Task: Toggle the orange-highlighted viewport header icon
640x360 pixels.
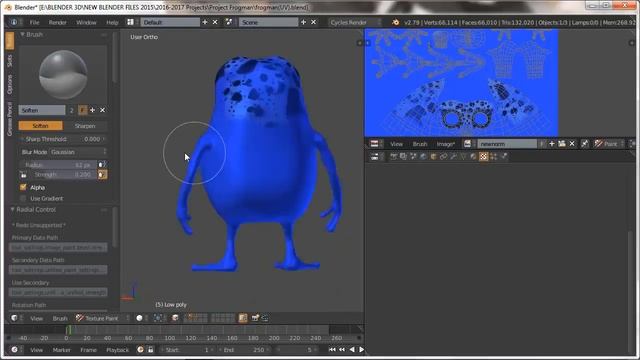Action: 243,318
